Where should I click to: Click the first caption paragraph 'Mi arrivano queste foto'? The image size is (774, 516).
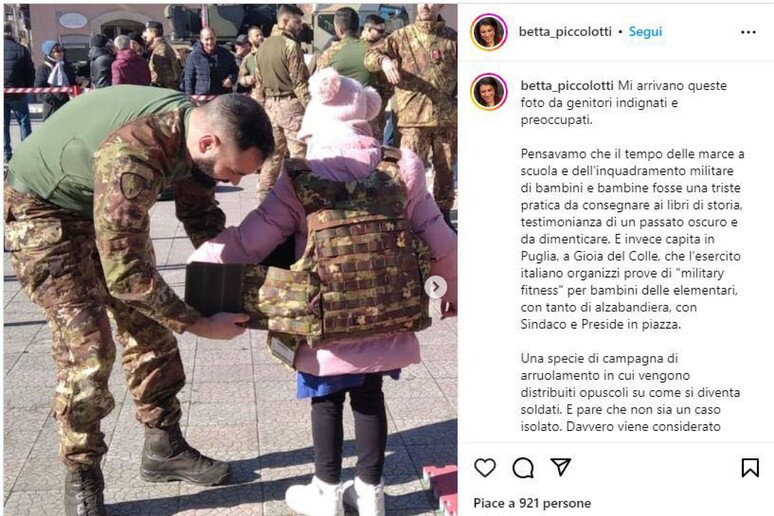tap(623, 103)
